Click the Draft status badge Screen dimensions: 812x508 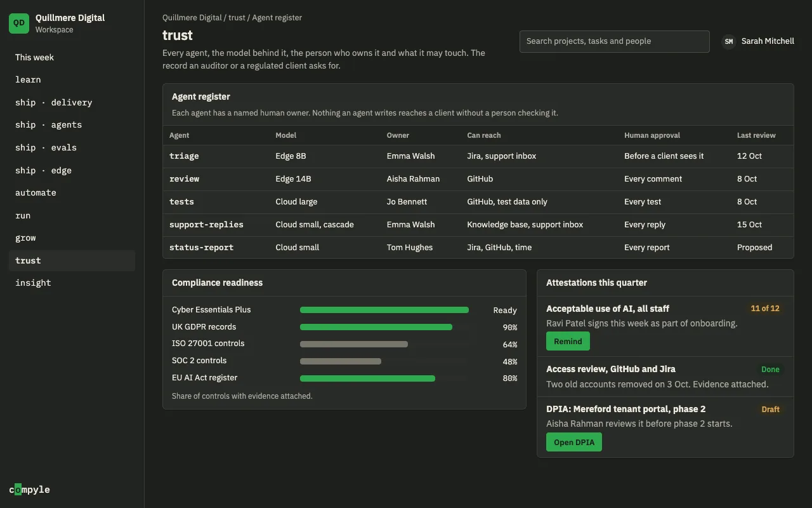point(770,410)
